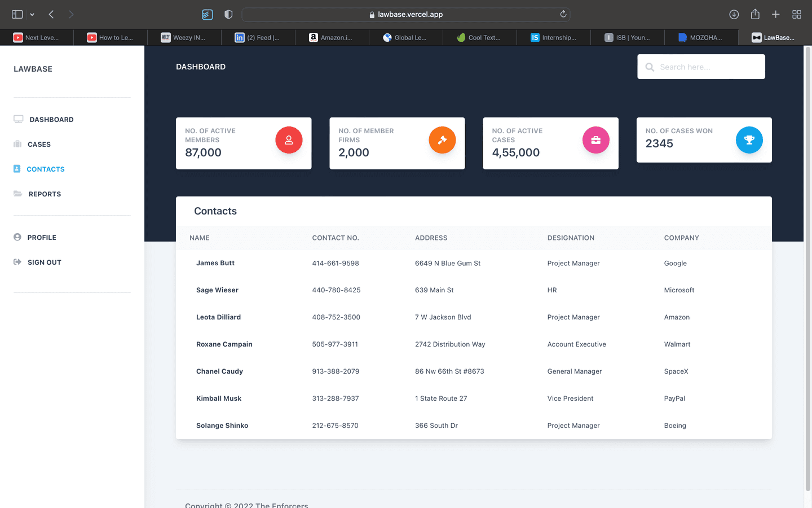Click the address 1 State Route 27
This screenshot has width=812, height=508.
point(441,398)
